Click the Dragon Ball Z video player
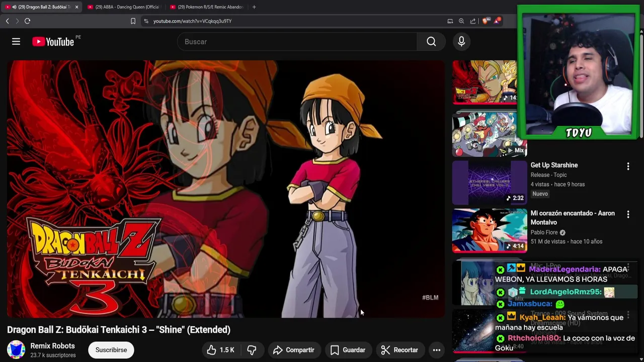Image resolution: width=644 pixels, height=362 pixels. (x=226, y=189)
